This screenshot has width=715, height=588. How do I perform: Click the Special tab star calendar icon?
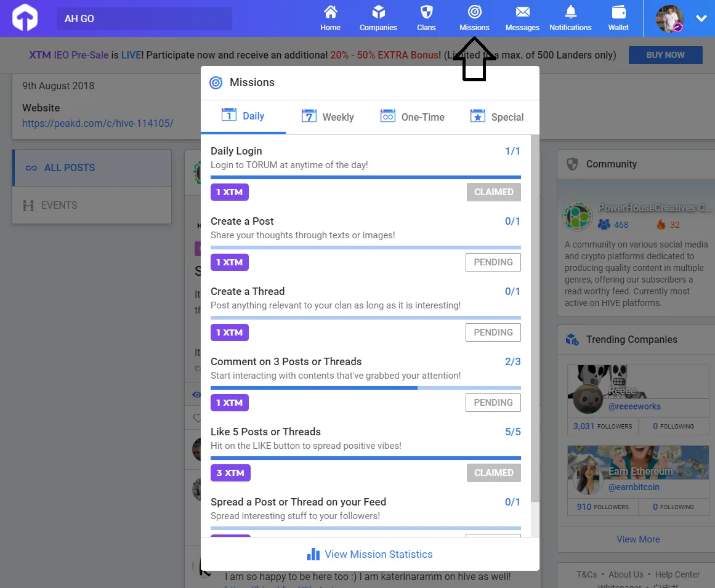point(477,116)
